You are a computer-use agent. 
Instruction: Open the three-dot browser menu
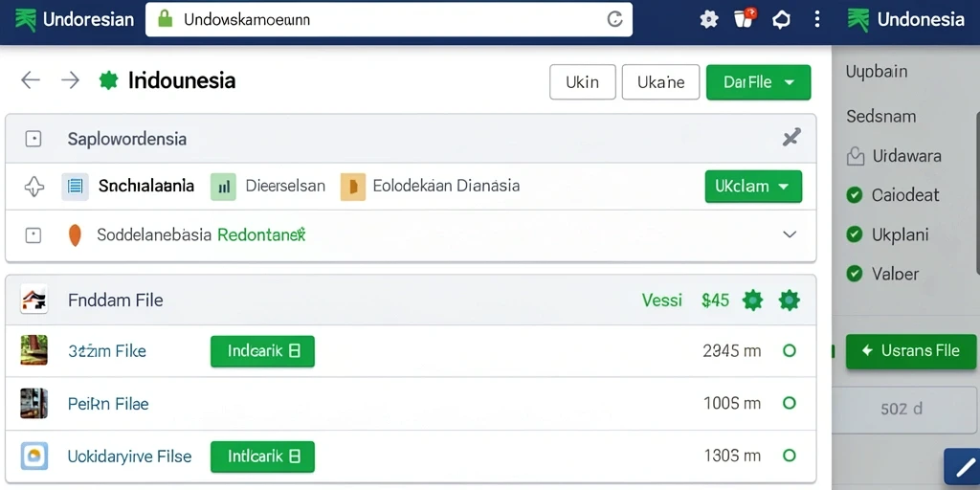tap(817, 19)
